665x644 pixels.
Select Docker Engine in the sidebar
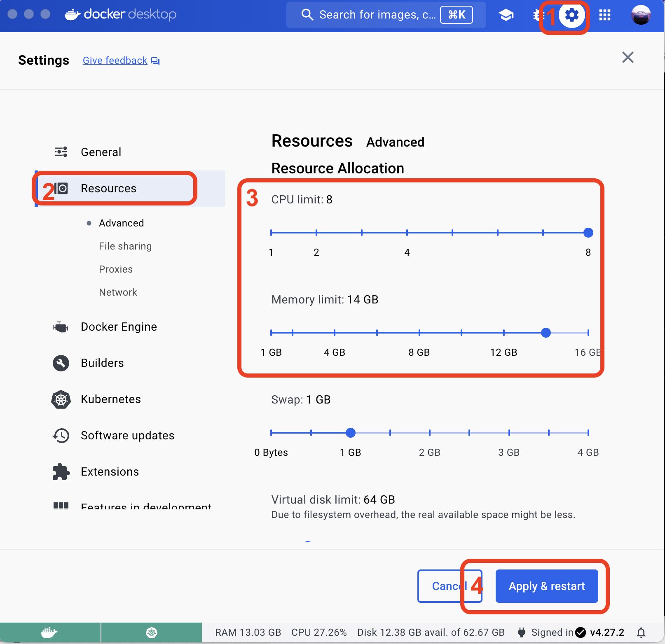pos(119,327)
